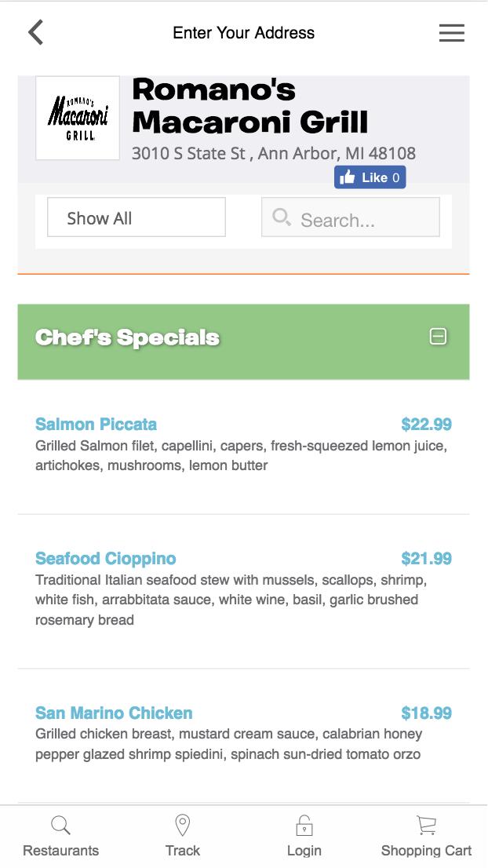The width and height of the screenshot is (488, 868).
Task: Click Enter Your Address header
Action: (243, 33)
